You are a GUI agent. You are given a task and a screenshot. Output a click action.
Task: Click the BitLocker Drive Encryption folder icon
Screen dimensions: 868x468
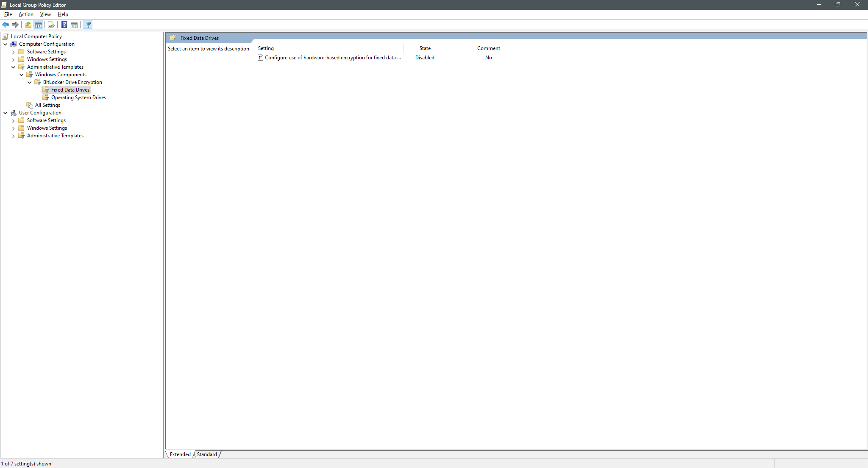38,82
